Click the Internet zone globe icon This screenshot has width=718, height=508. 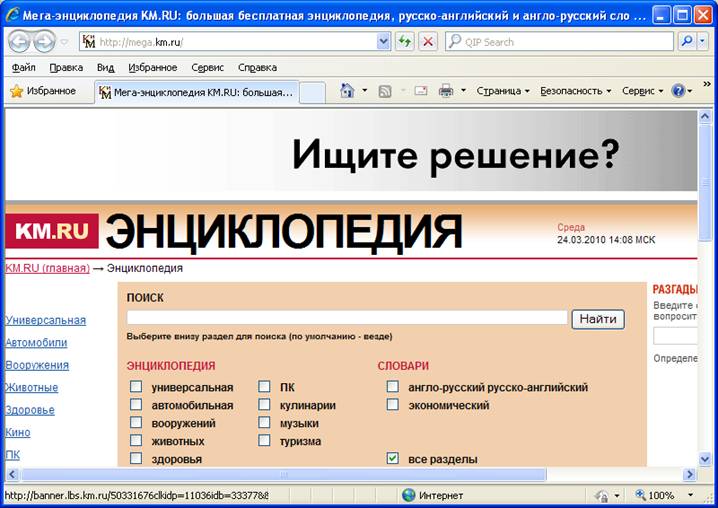[x=408, y=495]
